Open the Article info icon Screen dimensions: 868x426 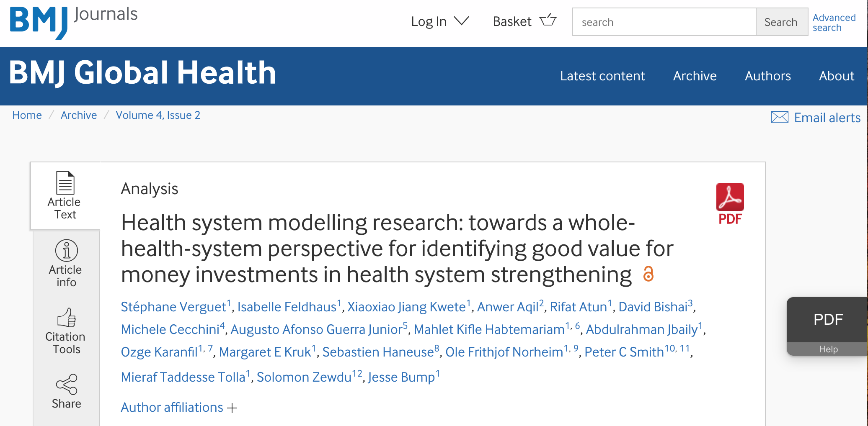point(66,251)
